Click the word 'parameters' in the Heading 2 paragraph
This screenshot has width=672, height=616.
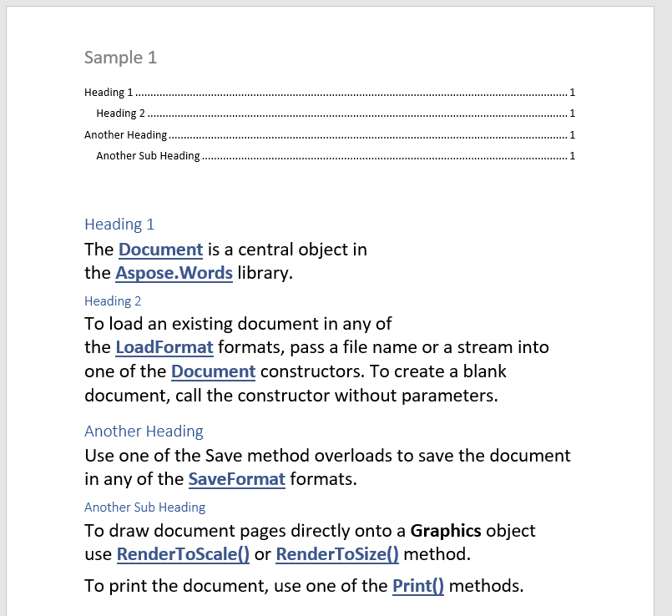pos(452,396)
